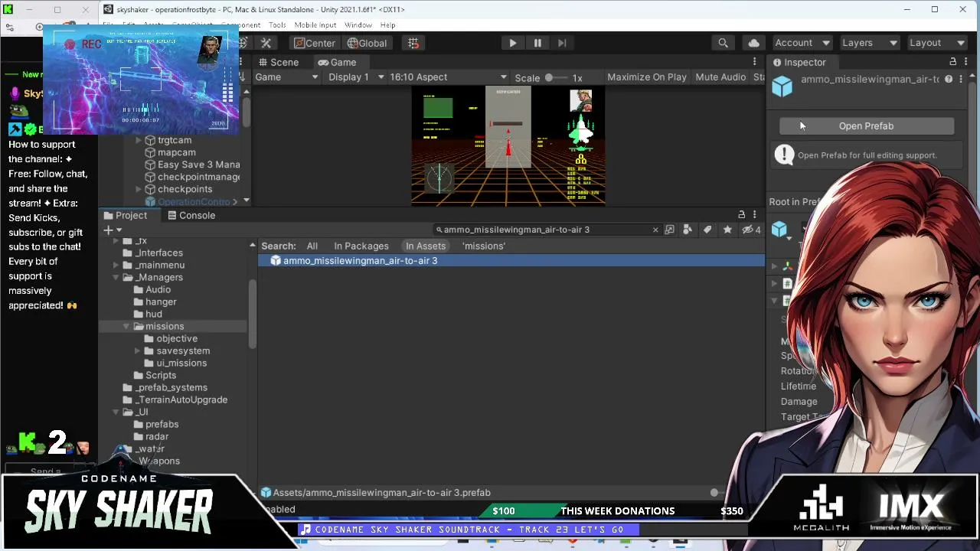The width and height of the screenshot is (980, 551).
Task: Select the custom editor tools icon
Action: 266,43
